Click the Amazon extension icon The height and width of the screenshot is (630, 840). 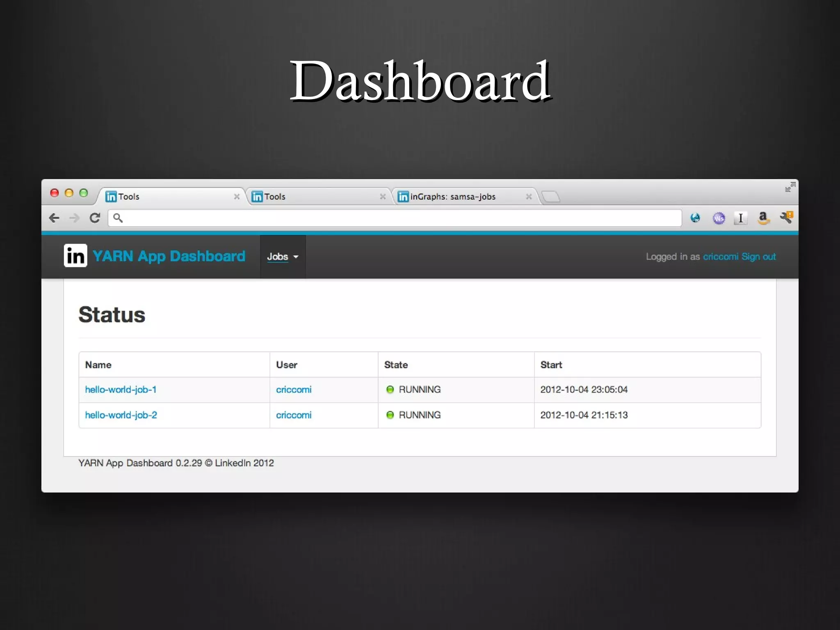pos(763,218)
